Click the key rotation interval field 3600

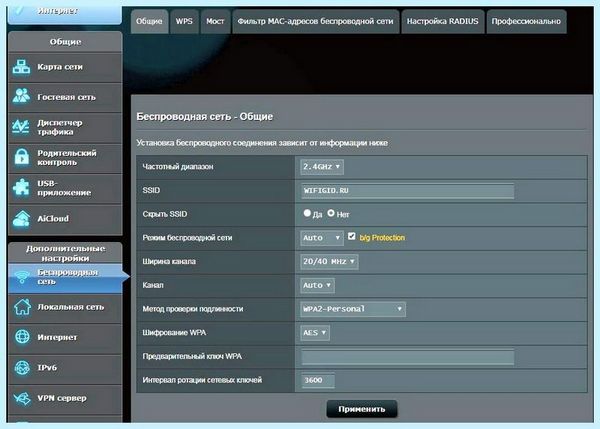point(318,380)
